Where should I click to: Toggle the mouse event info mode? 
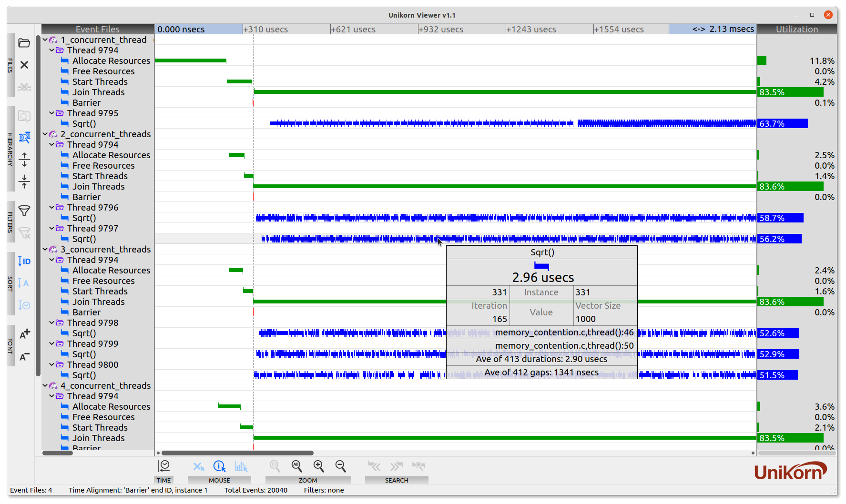click(x=220, y=466)
